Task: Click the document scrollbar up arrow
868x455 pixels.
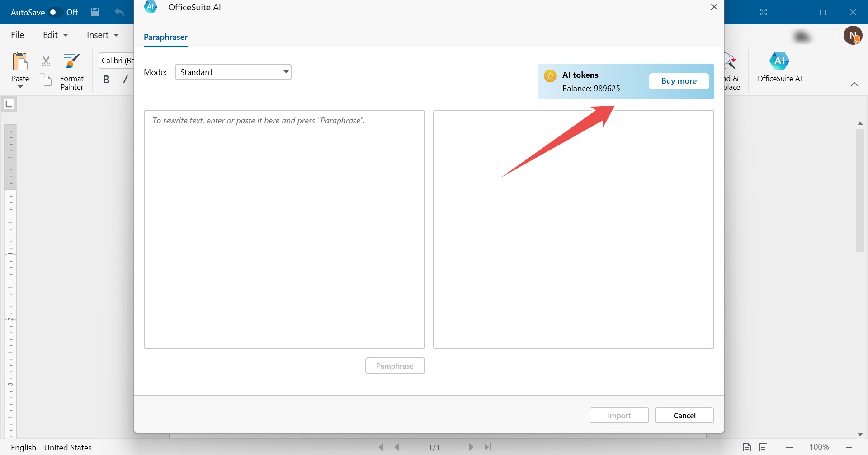Action: (860, 123)
